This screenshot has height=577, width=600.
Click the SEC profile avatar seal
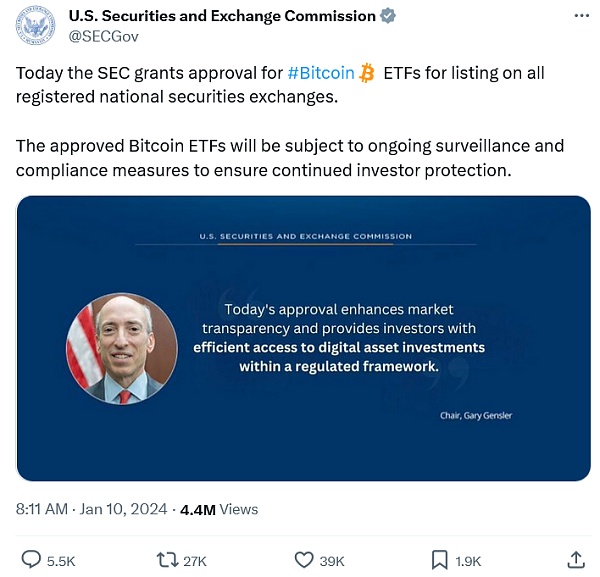pos(35,25)
